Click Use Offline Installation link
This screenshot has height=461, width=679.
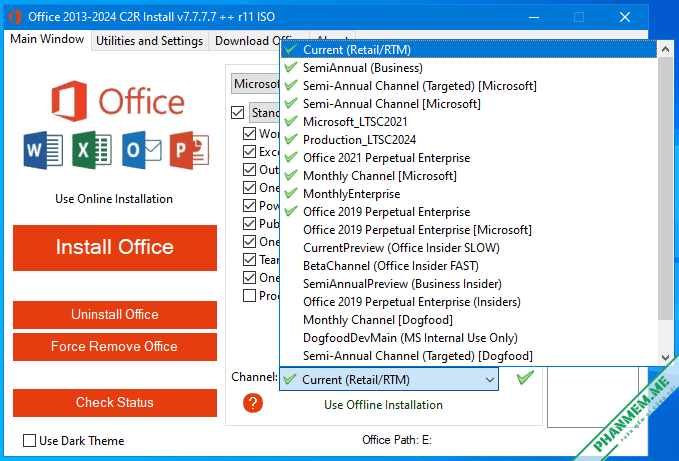383,405
